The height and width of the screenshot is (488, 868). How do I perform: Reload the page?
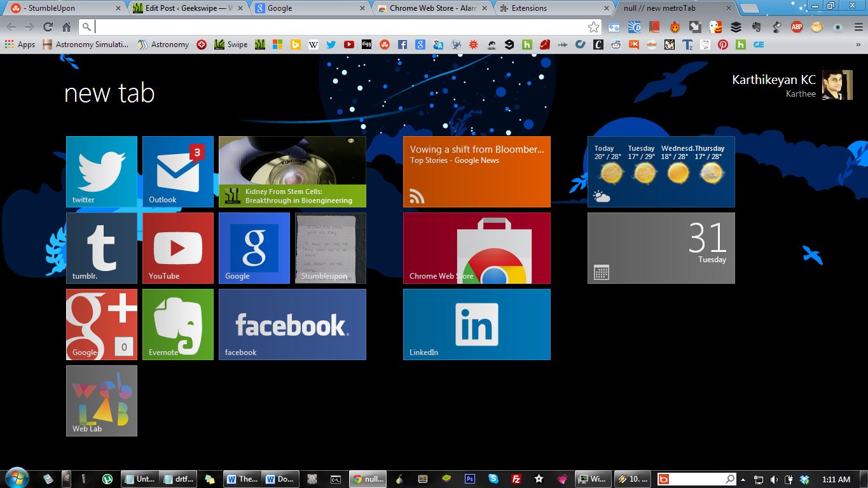pyautogui.click(x=48, y=27)
